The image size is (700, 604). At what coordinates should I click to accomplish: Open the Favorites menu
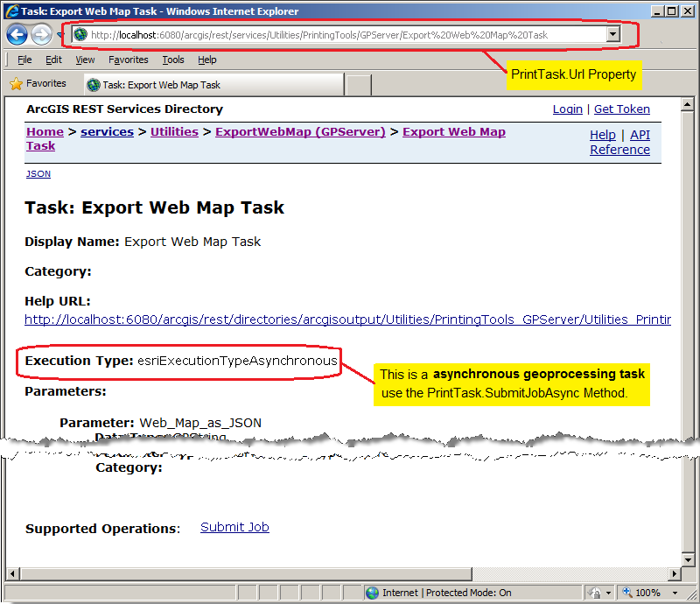[128, 60]
